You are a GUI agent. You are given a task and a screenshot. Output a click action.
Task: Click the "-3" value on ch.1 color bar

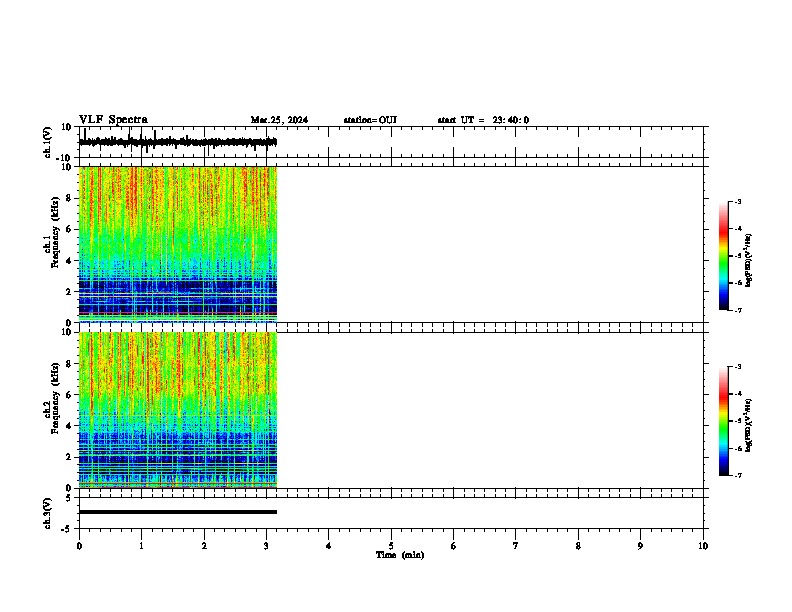(x=738, y=201)
